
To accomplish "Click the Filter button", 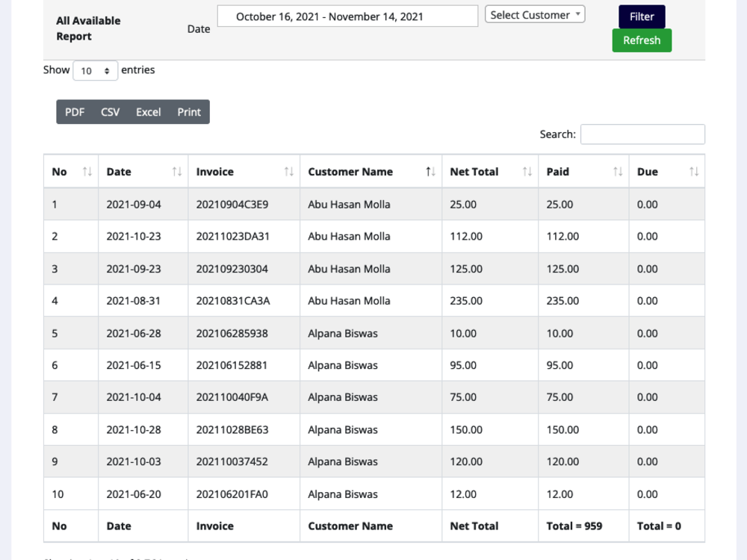I will pyautogui.click(x=642, y=16).
